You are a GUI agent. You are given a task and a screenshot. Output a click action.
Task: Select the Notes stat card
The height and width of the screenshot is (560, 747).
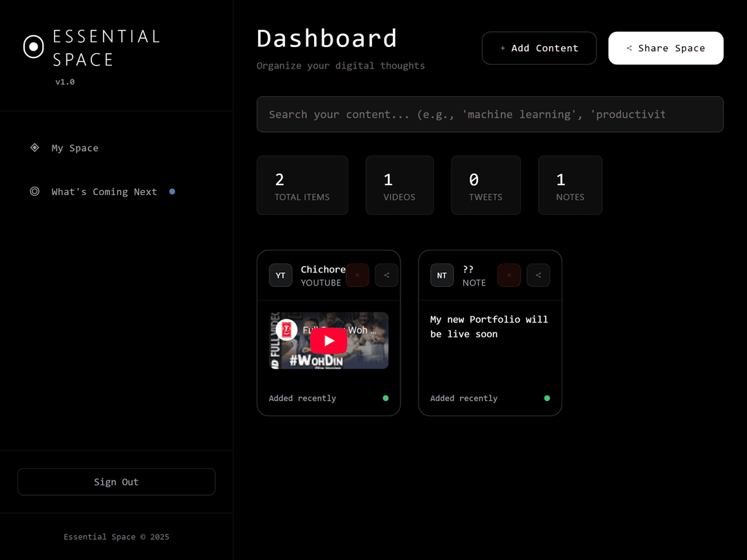pos(570,185)
